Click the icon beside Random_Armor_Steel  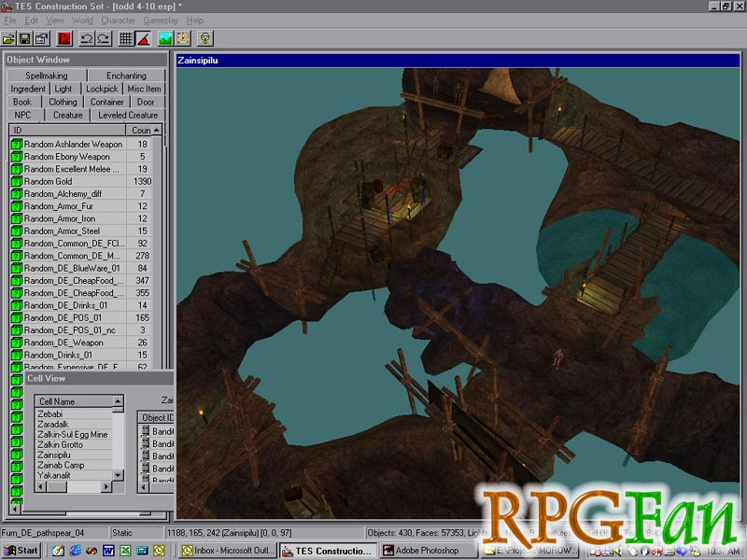(x=17, y=231)
